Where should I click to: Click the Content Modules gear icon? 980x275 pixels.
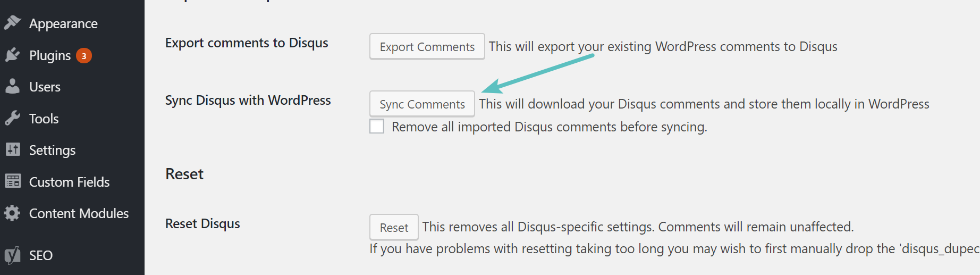pyautogui.click(x=12, y=213)
